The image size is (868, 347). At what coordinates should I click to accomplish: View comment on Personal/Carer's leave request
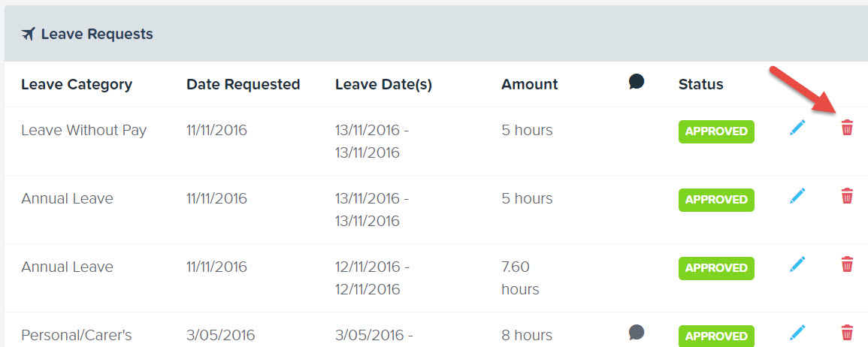[x=637, y=332]
